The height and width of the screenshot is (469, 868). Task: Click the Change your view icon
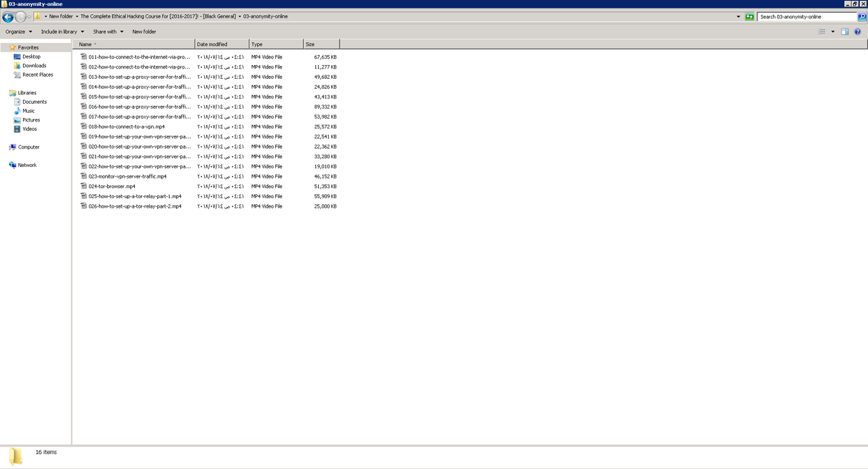coord(822,32)
